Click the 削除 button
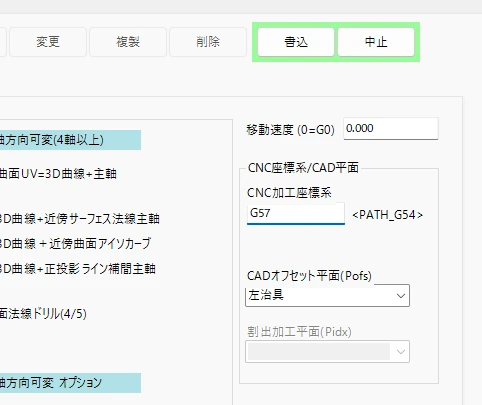 tap(208, 42)
